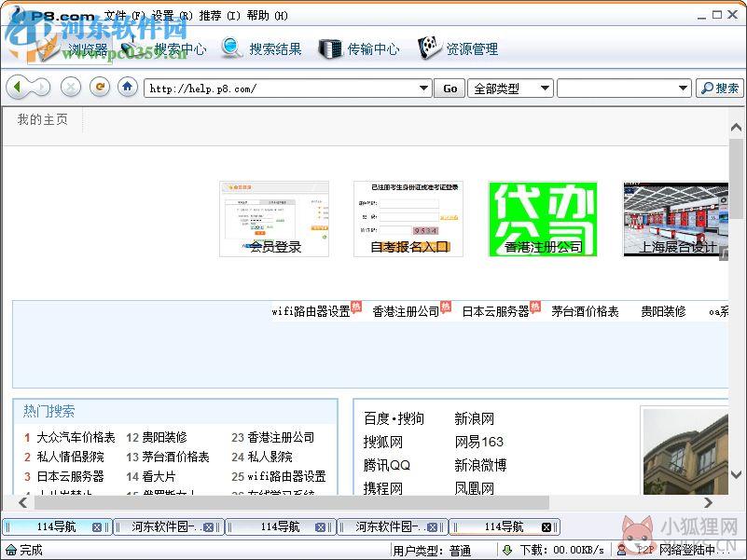Click the horizontal scrollbar left arrow

[x=23, y=502]
